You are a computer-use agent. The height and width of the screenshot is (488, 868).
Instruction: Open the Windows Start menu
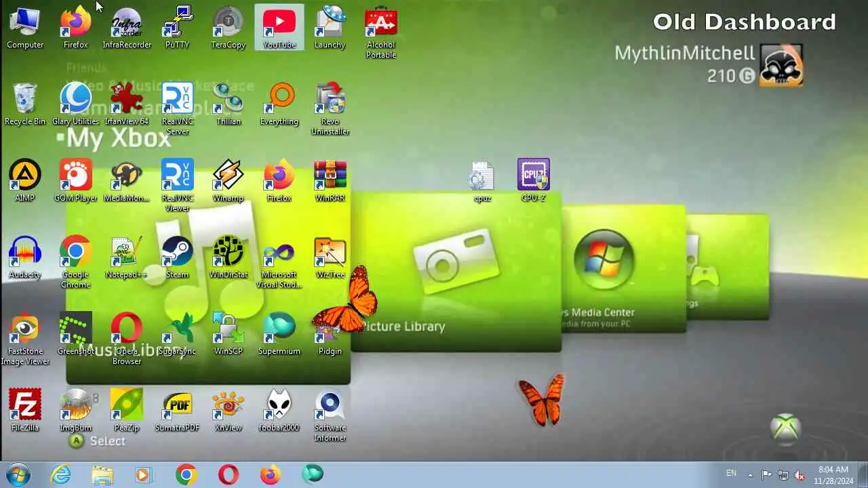17,474
